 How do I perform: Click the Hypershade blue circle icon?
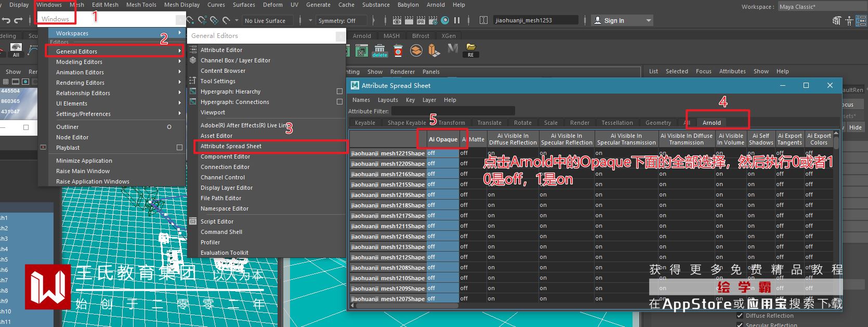click(445, 20)
